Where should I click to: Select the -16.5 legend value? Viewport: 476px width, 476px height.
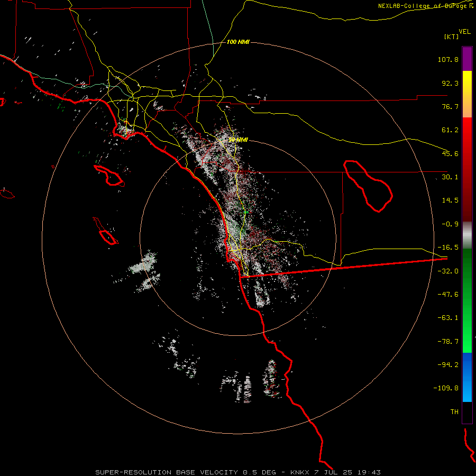(448, 248)
